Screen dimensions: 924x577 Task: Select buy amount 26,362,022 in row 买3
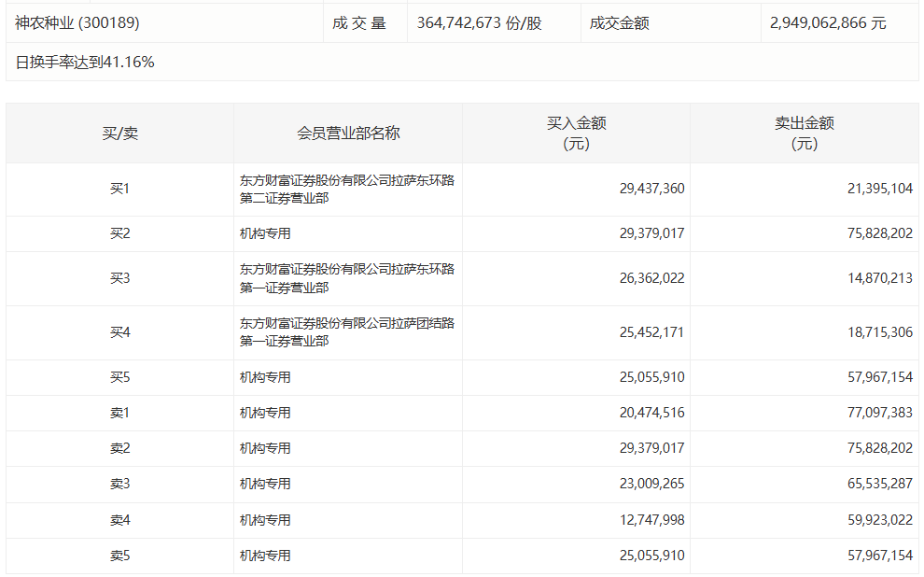[x=651, y=278]
